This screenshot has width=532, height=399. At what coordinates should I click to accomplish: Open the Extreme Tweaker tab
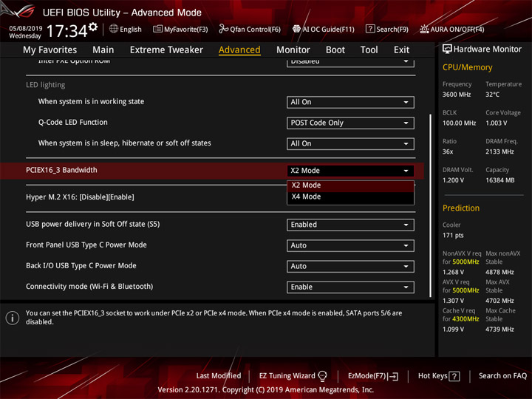pyautogui.click(x=166, y=50)
